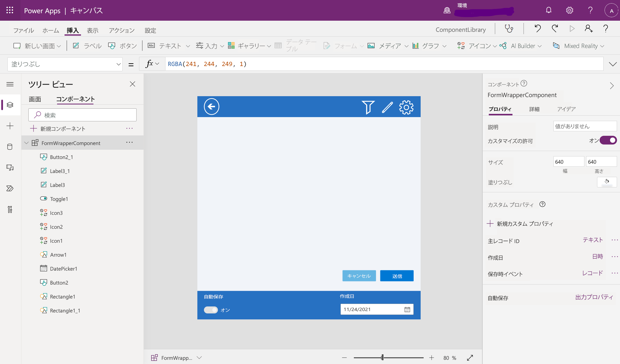The width and height of the screenshot is (620, 364).
Task: Open Power Automate icon in left rail
Action: [x=10, y=188]
